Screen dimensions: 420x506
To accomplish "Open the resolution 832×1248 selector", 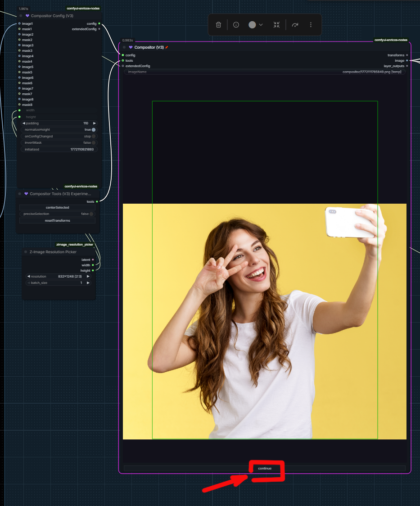I will pos(59,276).
